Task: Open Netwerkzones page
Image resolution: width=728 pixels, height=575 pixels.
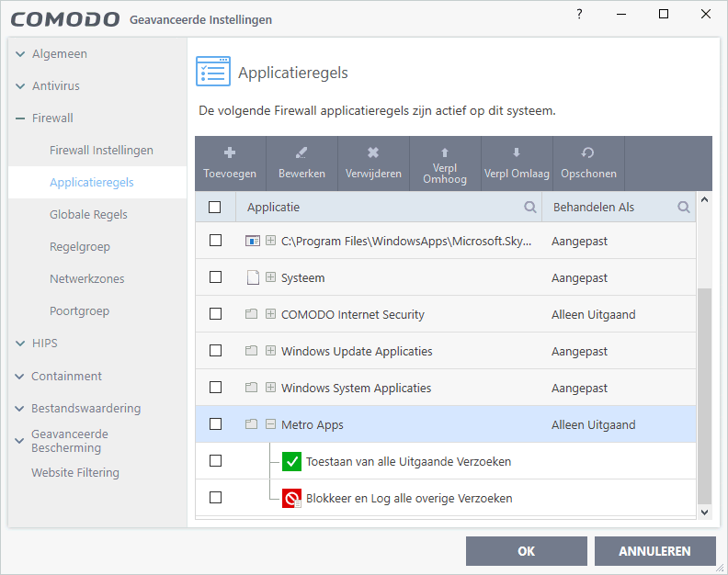Action: [86, 279]
